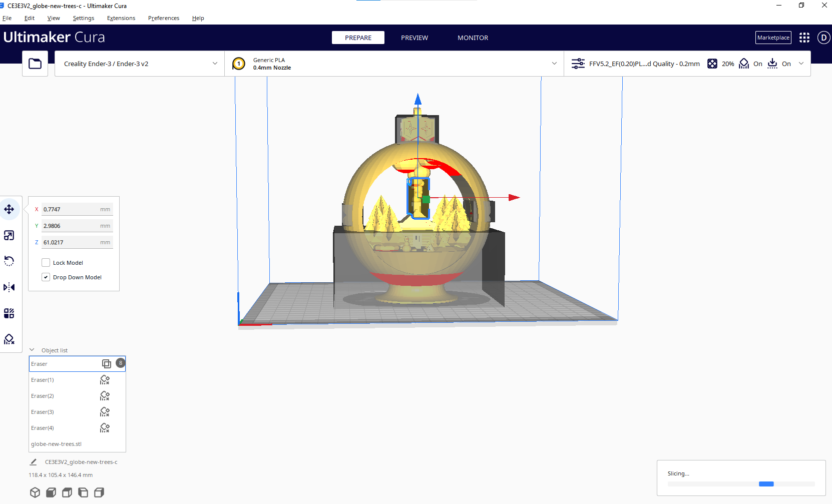Switch to 3D view cube icon
The image size is (832, 504).
point(35,492)
